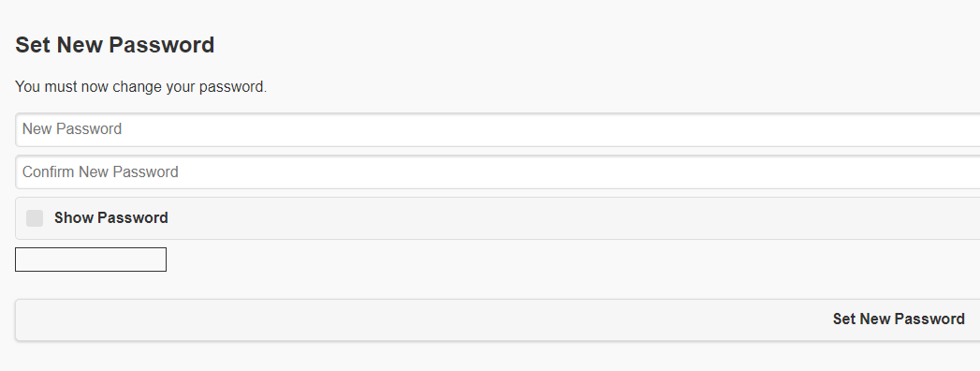Enable password visibility via the gray checkbox
The width and height of the screenshot is (980, 371).
coord(35,218)
